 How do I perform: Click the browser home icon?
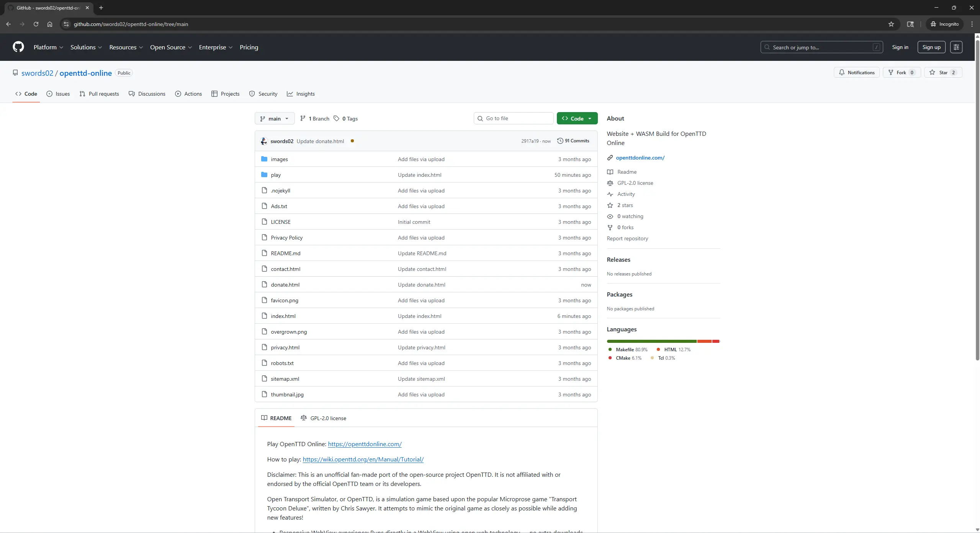tap(50, 24)
